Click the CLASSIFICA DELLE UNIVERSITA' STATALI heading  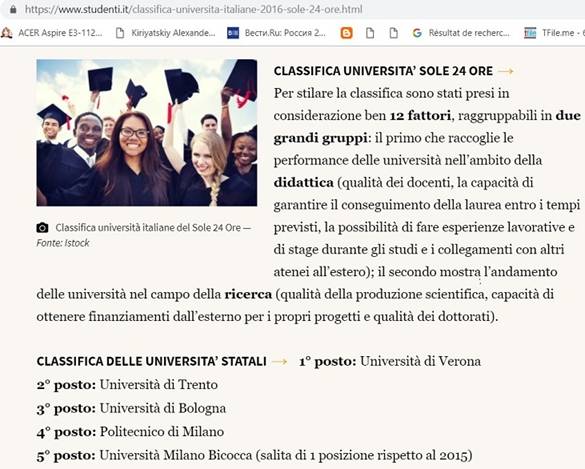point(151,362)
